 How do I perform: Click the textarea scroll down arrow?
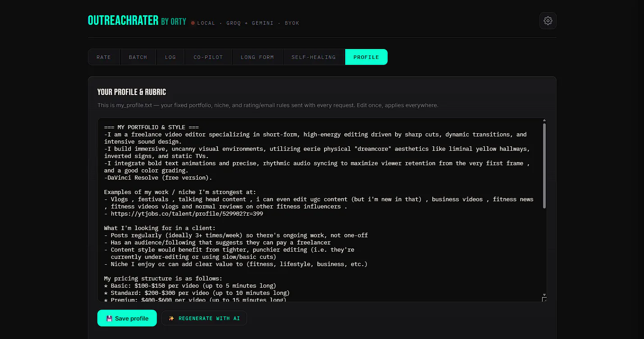coord(544,294)
